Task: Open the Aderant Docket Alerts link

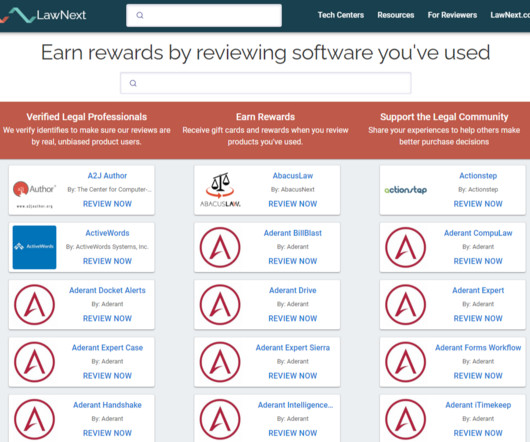Action: 107,290
